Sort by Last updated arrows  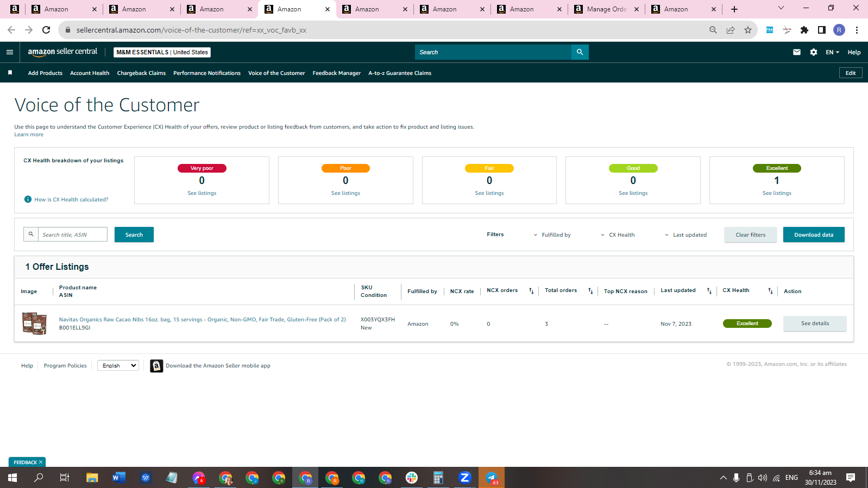(x=709, y=291)
